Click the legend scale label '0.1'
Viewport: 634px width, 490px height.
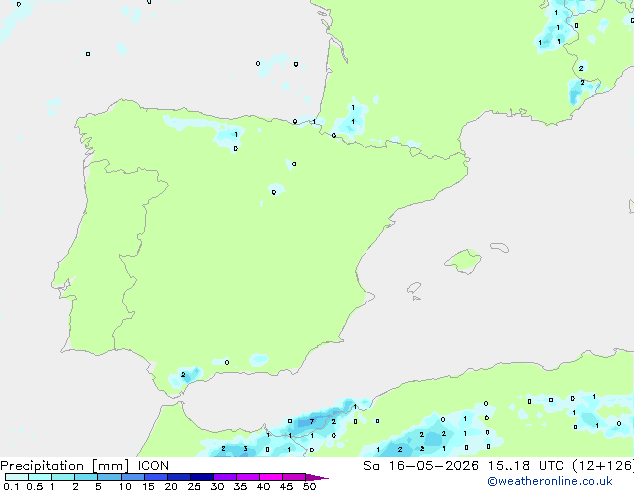11,486
